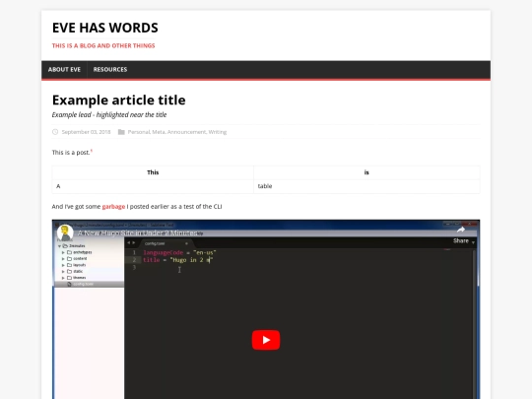Click the blog tagline under site title
Image resolution: width=532 pixels, height=399 pixels.
click(x=103, y=45)
